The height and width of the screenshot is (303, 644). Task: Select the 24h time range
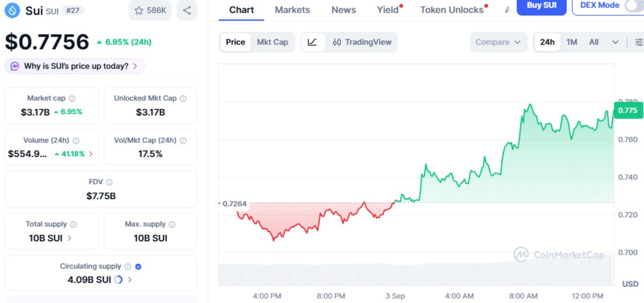click(x=547, y=42)
